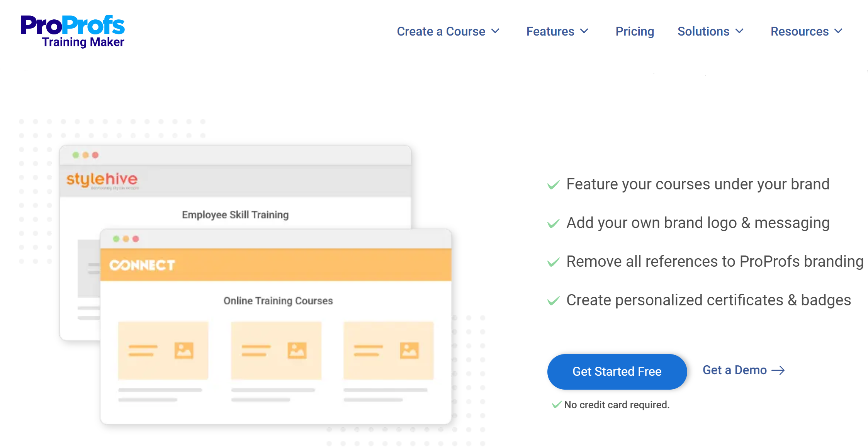
Task: Click the middle orange course card thumbnail
Action: pyautogui.click(x=276, y=351)
